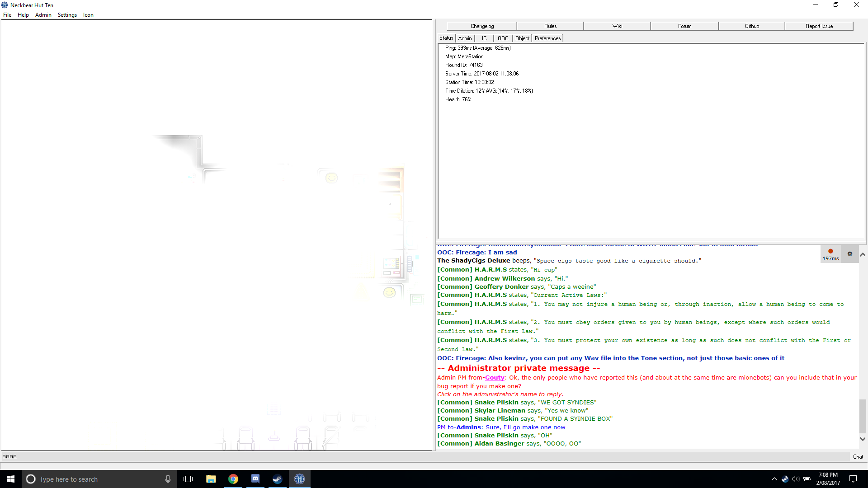Open the Wiki button
868x488 pixels.
coord(617,26)
